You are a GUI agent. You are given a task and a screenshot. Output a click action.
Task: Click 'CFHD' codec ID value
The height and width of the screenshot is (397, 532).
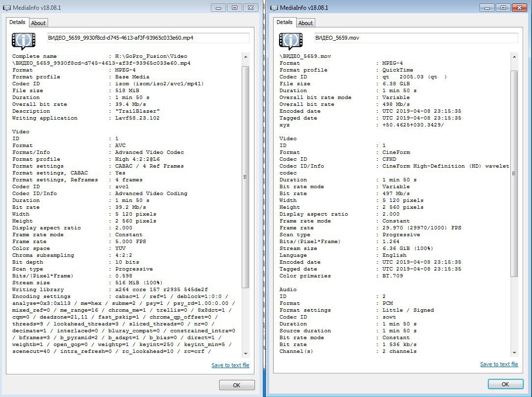point(389,159)
